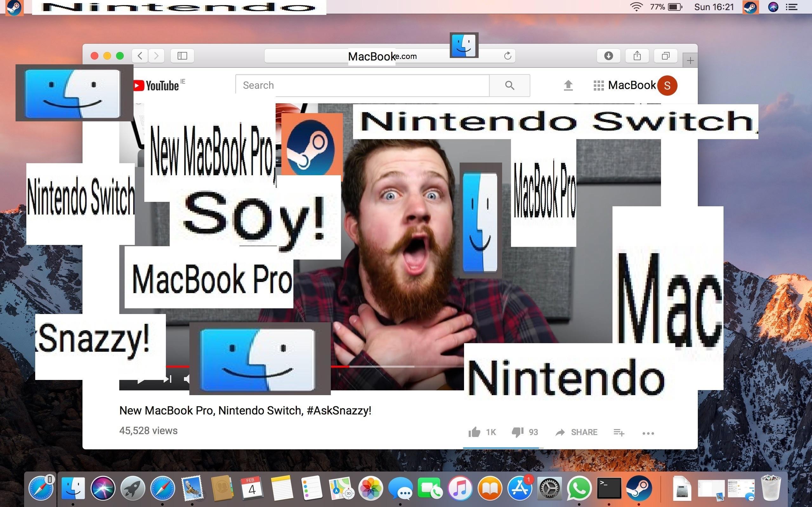The image size is (812, 507).
Task: Dislike the video with thumbs down
Action: pos(517,432)
